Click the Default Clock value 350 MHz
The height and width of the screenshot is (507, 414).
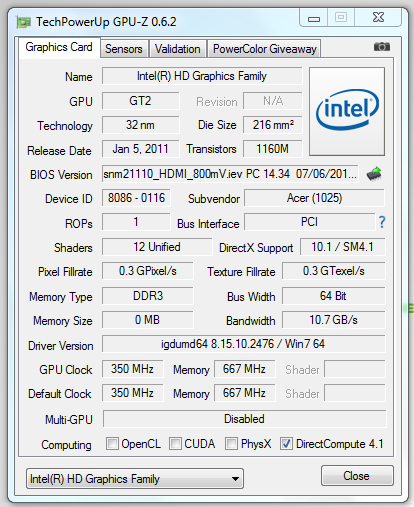click(133, 393)
